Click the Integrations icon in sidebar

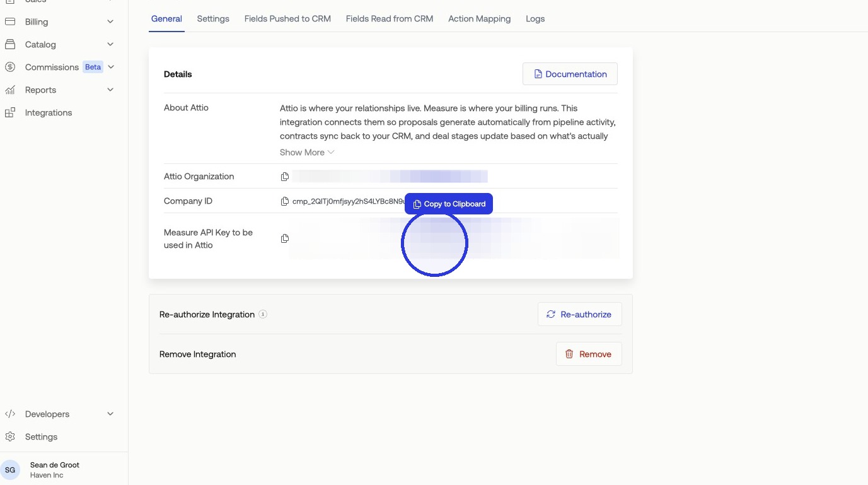pos(10,112)
